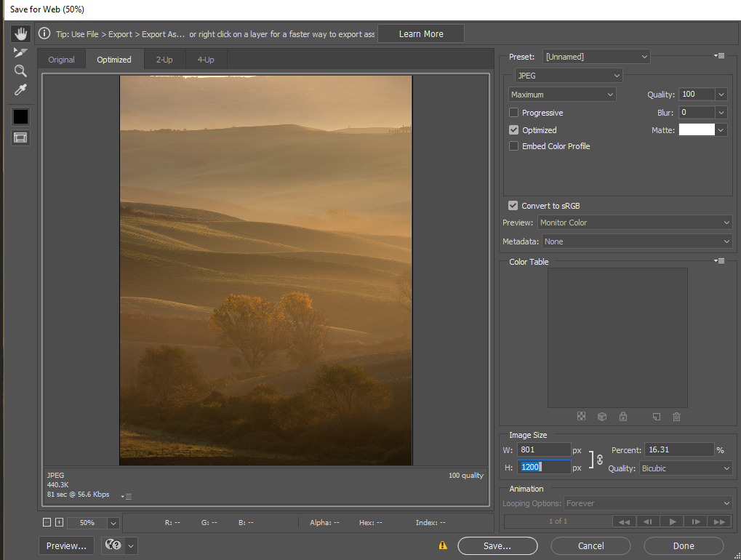Toggle Embed Color Profile checkbox
This screenshot has height=560, width=741.
(x=514, y=146)
